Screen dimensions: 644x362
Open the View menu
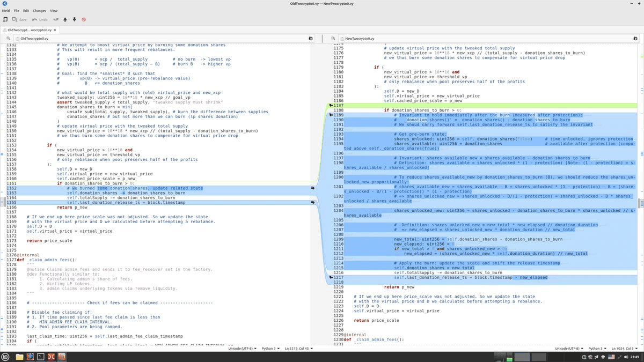[54, 10]
